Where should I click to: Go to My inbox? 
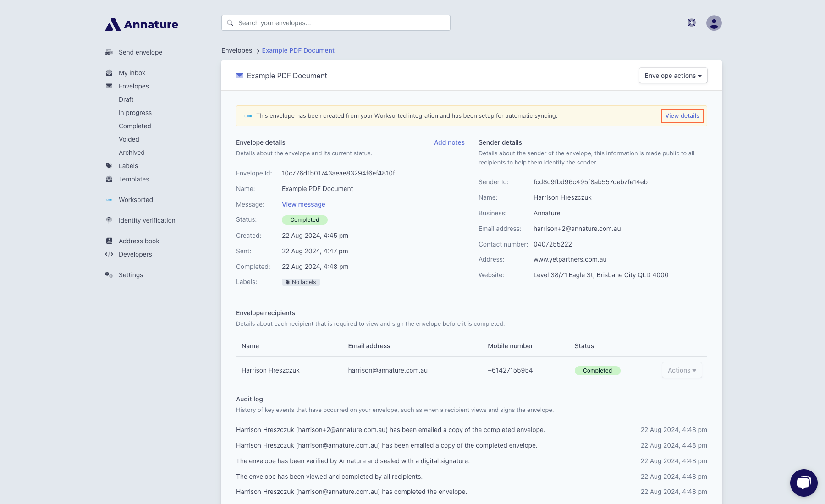132,73
